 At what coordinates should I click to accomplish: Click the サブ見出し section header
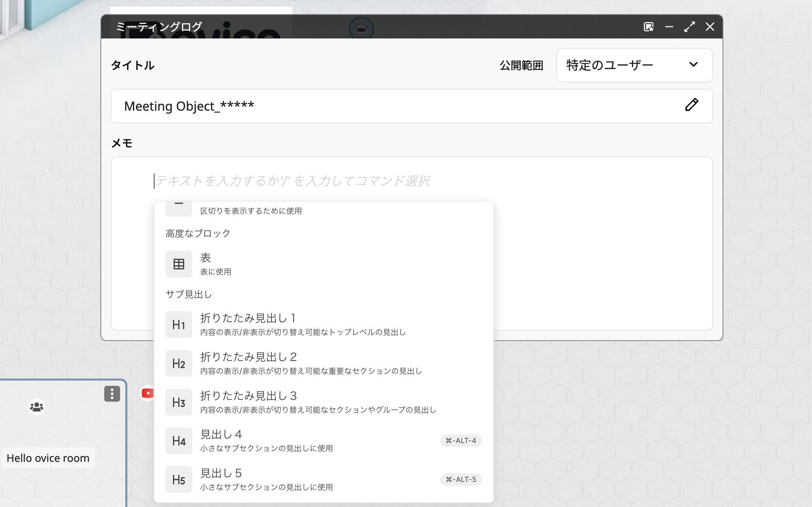[189, 294]
